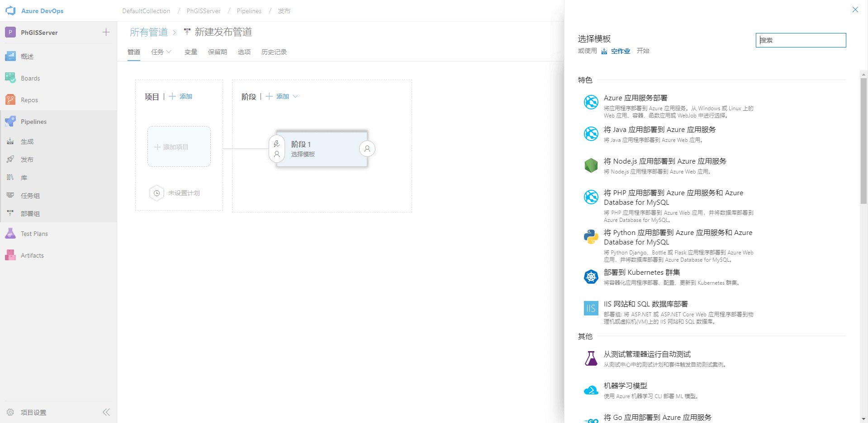Select the Kubernetes 群集 deployment template
This screenshot has width=868, height=423.
641,273
